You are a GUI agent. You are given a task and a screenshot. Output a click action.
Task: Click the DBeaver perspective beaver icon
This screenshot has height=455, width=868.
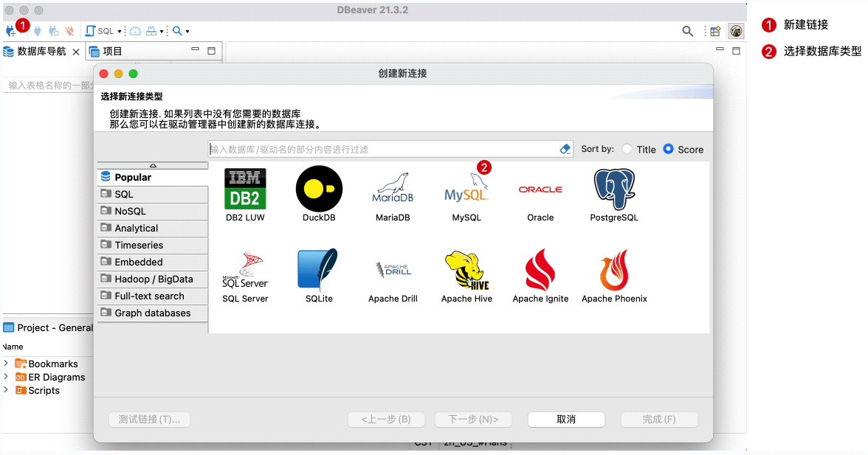(x=736, y=31)
